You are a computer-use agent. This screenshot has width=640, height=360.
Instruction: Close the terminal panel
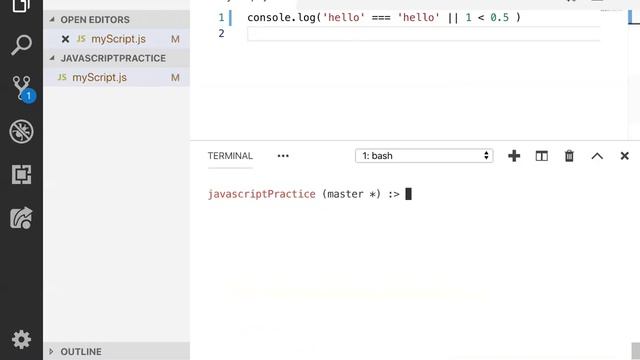click(x=624, y=156)
